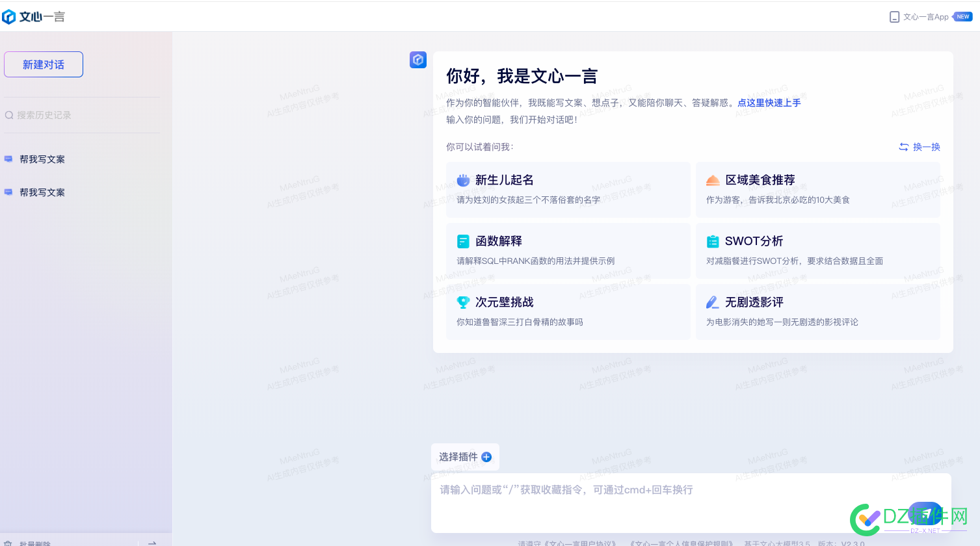
Task: Select the 函数解释 prompt card
Action: pos(568,251)
